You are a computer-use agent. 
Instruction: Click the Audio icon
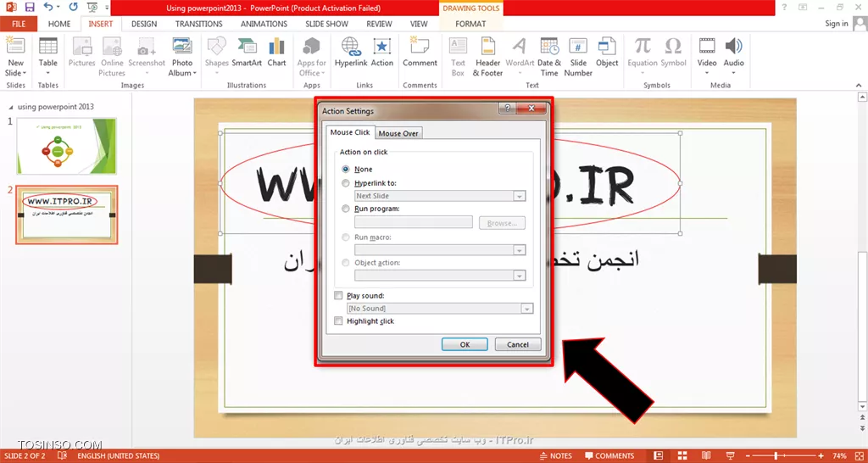click(733, 47)
